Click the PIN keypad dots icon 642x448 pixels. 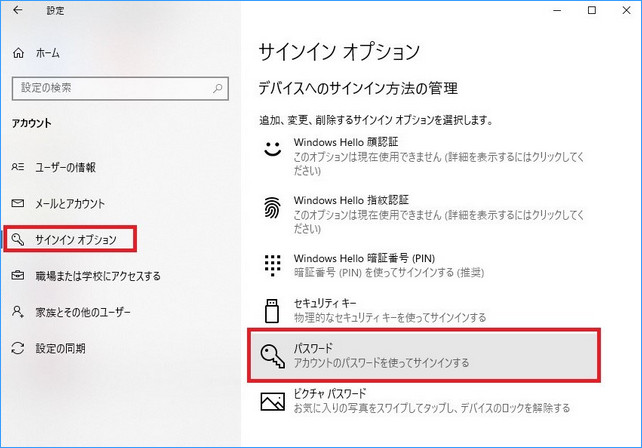click(272, 265)
